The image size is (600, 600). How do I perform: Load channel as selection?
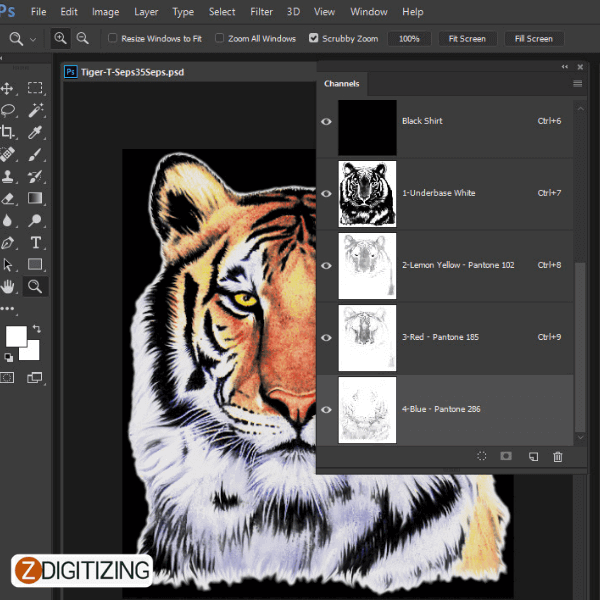tap(482, 456)
